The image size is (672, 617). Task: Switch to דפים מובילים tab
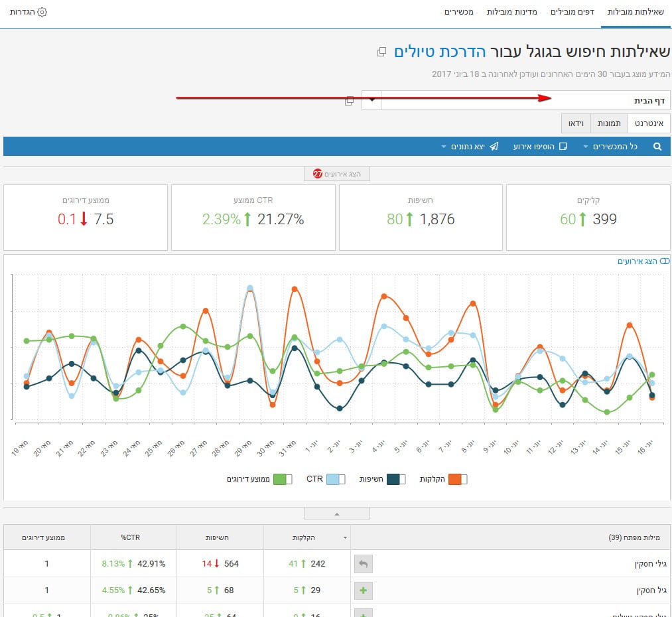(x=572, y=12)
